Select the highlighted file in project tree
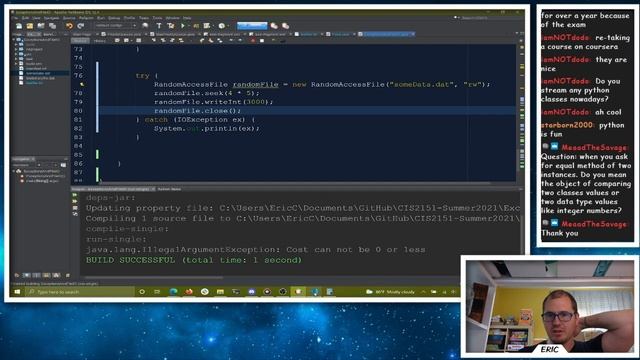This screenshot has width=640, height=360. [x=38, y=73]
